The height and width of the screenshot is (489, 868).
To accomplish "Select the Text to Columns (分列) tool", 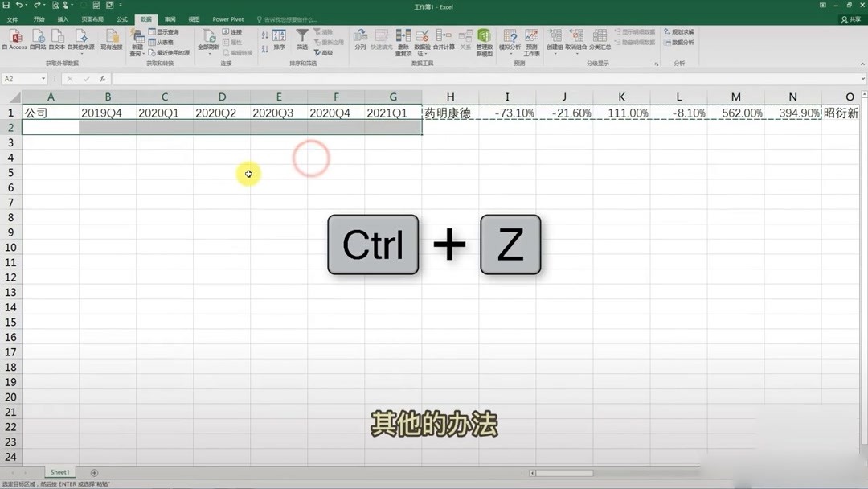I will tap(358, 39).
